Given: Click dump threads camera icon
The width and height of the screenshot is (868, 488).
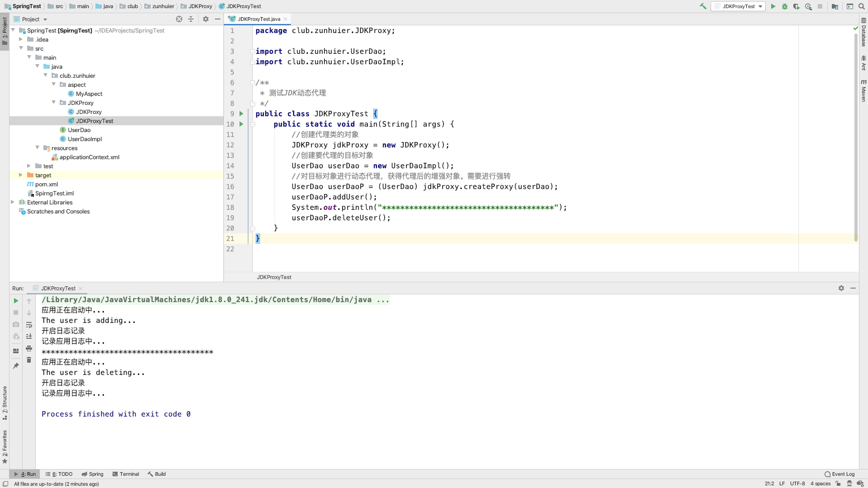Looking at the screenshot, I should (x=16, y=324).
